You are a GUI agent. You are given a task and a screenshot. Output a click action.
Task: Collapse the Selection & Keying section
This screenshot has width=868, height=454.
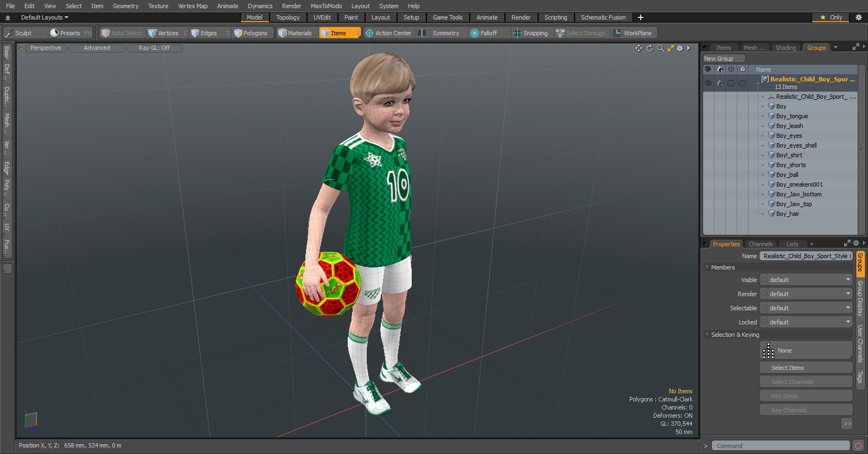[707, 335]
